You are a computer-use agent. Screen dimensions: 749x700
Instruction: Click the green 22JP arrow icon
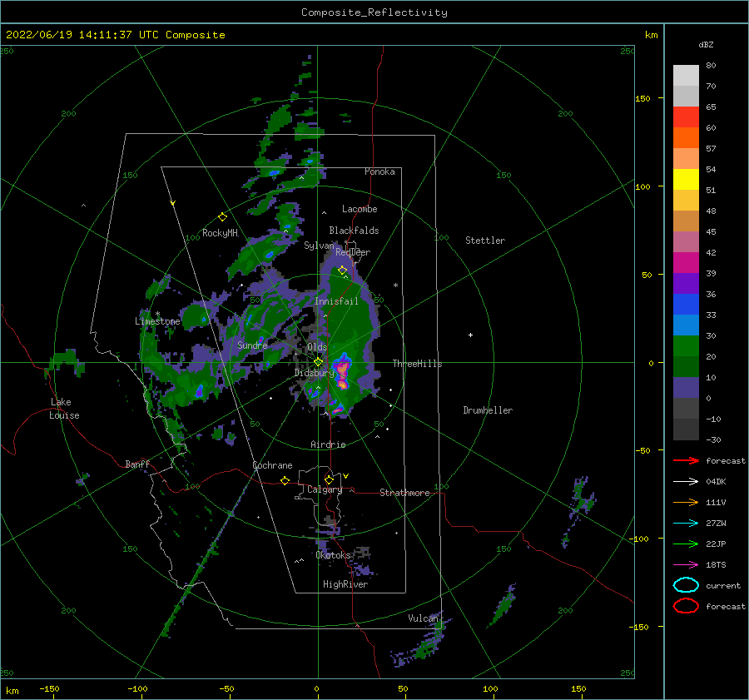[x=686, y=544]
